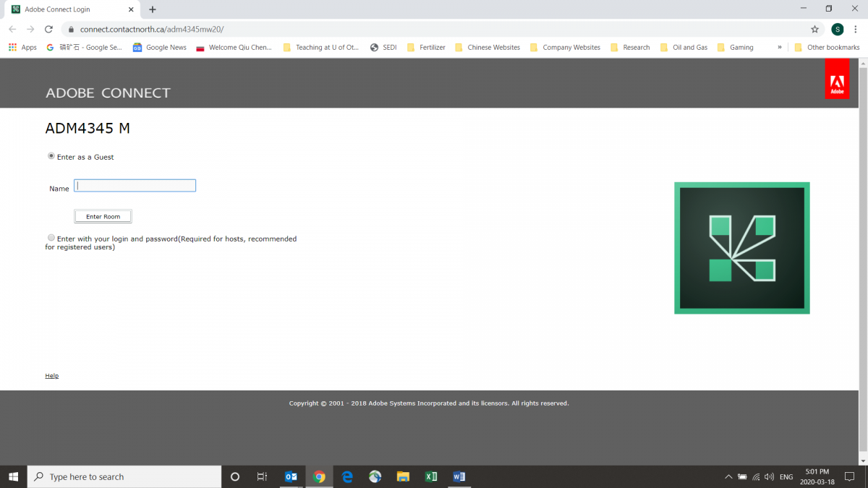This screenshot has width=868, height=488.
Task: Open the Chrome profile avatar S
Action: 837,29
